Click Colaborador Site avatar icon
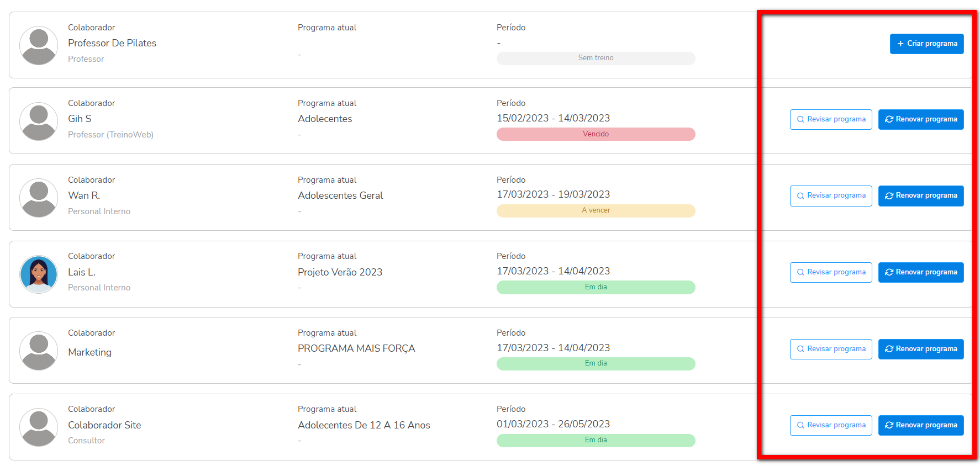This screenshot has height=466, width=980. (x=39, y=427)
